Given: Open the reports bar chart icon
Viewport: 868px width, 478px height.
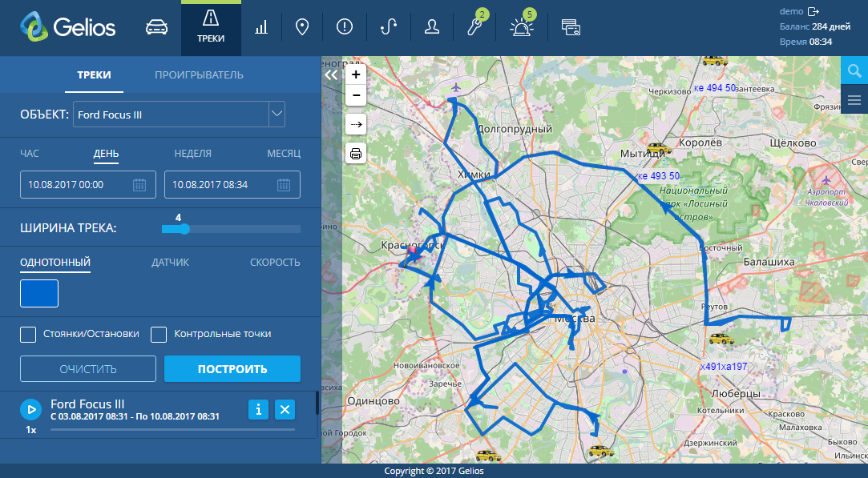Looking at the screenshot, I should (x=261, y=27).
